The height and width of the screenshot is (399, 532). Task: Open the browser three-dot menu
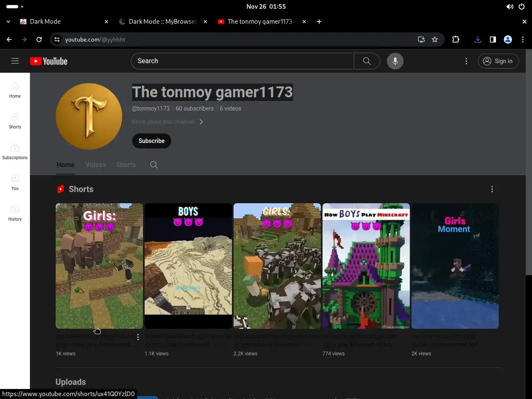pos(523,39)
